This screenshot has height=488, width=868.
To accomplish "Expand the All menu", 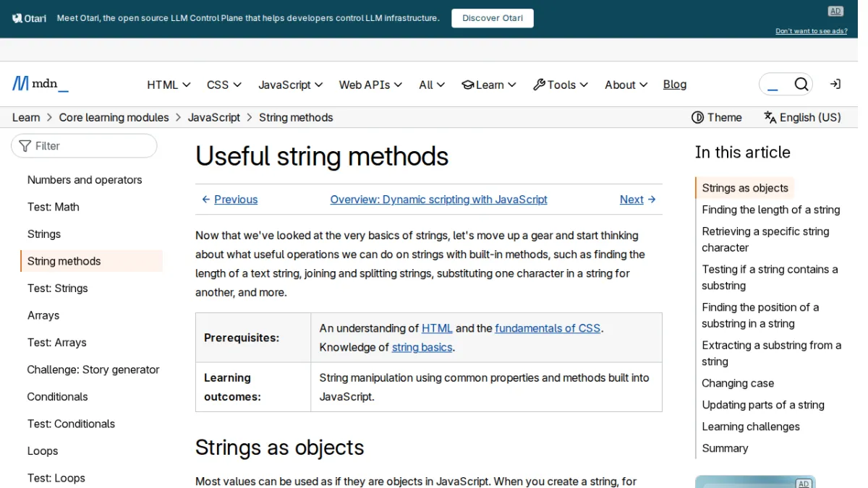I will pos(432,85).
